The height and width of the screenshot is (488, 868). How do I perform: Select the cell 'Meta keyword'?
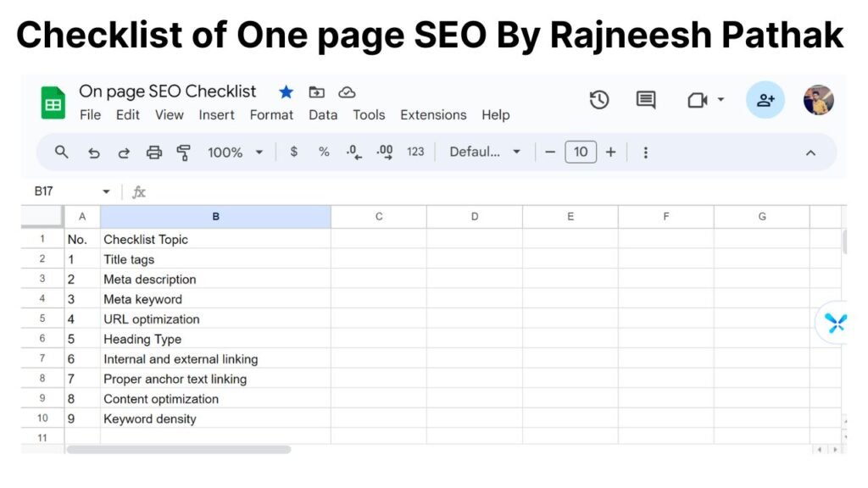pos(215,299)
